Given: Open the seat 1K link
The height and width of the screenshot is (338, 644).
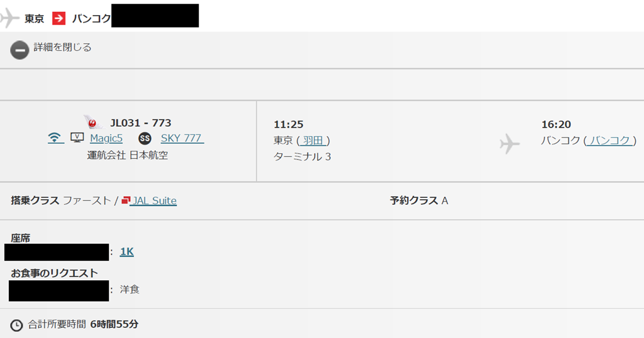Looking at the screenshot, I should (x=126, y=251).
